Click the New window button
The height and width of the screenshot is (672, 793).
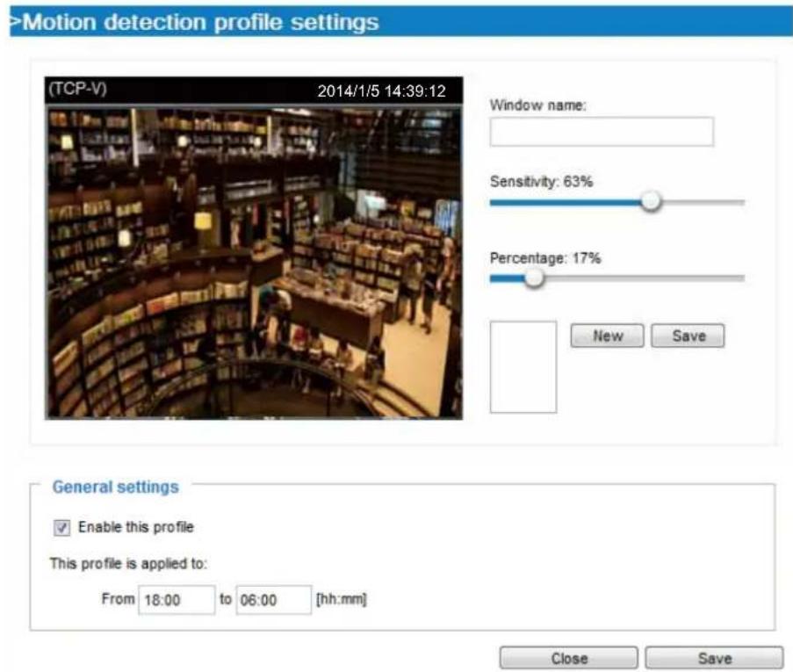(607, 336)
